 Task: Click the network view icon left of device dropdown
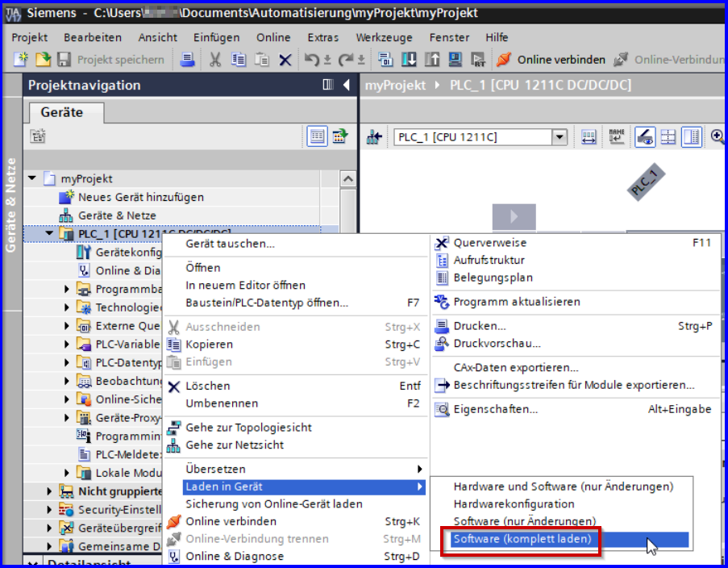click(374, 137)
